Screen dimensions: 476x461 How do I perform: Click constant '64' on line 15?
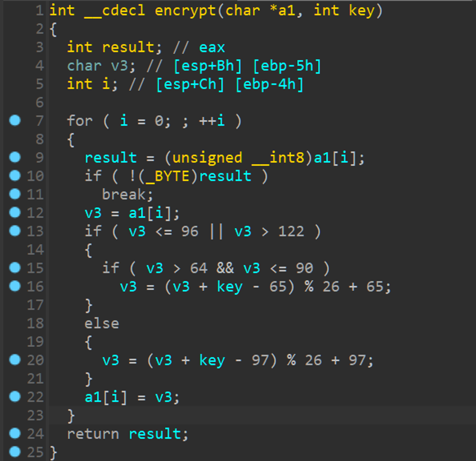point(199,268)
